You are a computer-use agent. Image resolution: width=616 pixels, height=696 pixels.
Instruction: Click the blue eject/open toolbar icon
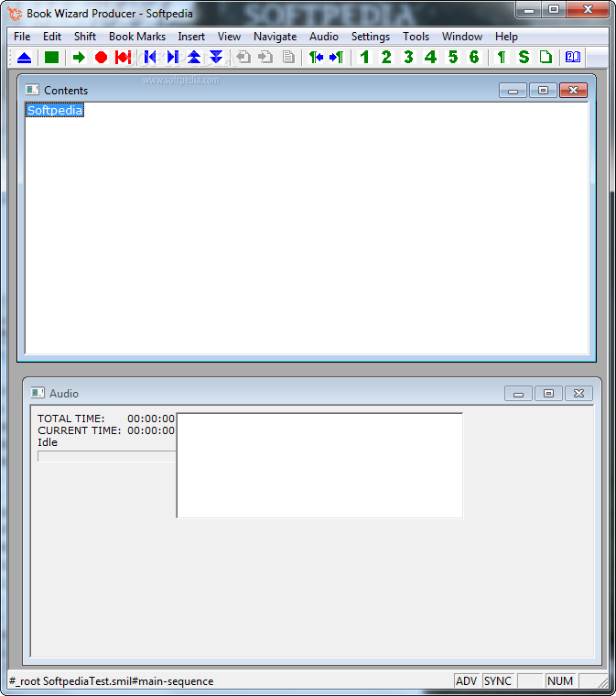click(x=24, y=58)
